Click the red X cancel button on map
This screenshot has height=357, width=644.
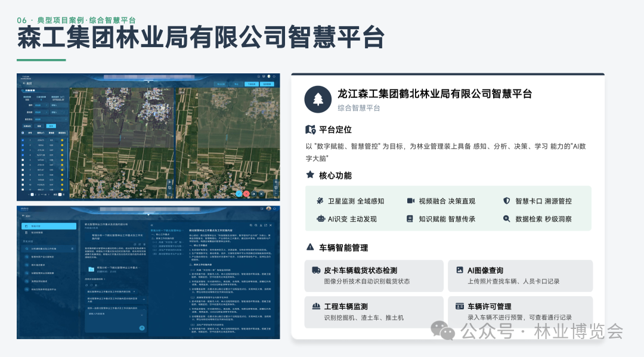click(246, 194)
